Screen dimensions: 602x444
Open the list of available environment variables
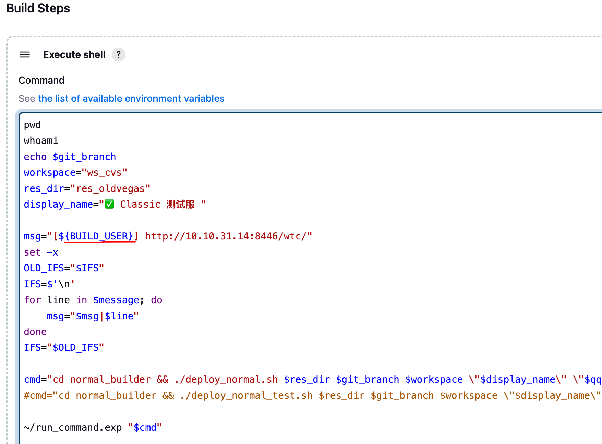coord(131,99)
